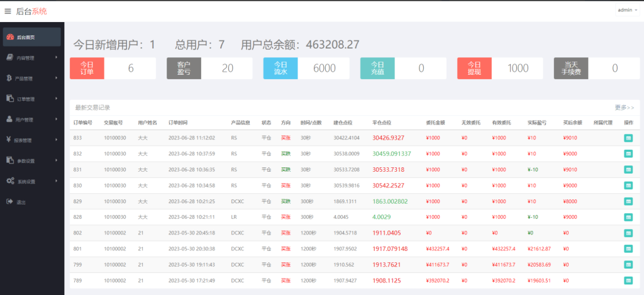Open the action icon for order 832

tap(628, 153)
